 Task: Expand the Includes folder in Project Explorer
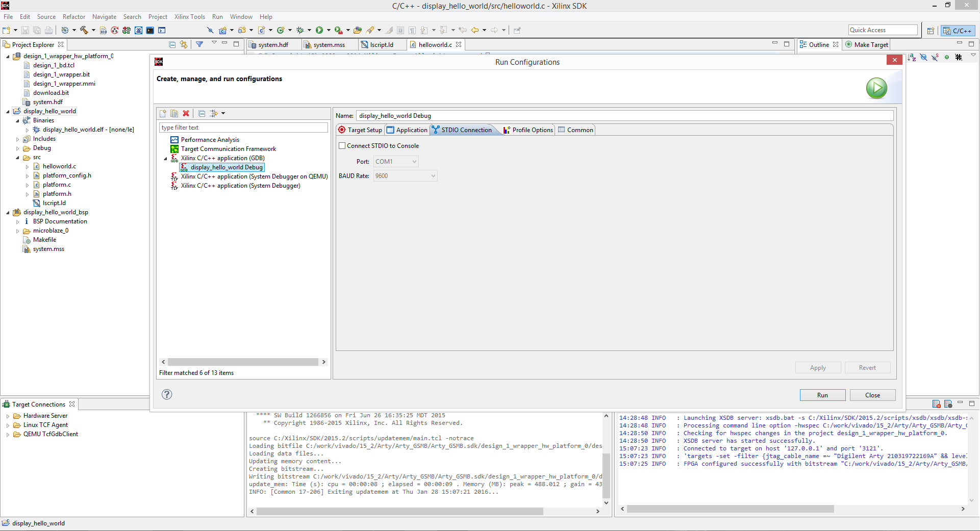tap(17, 139)
